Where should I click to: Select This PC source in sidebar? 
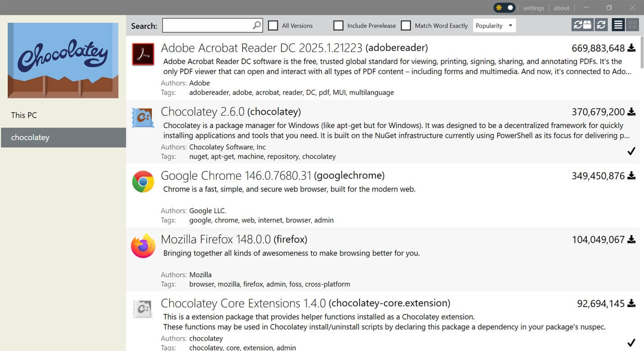pyautogui.click(x=63, y=115)
